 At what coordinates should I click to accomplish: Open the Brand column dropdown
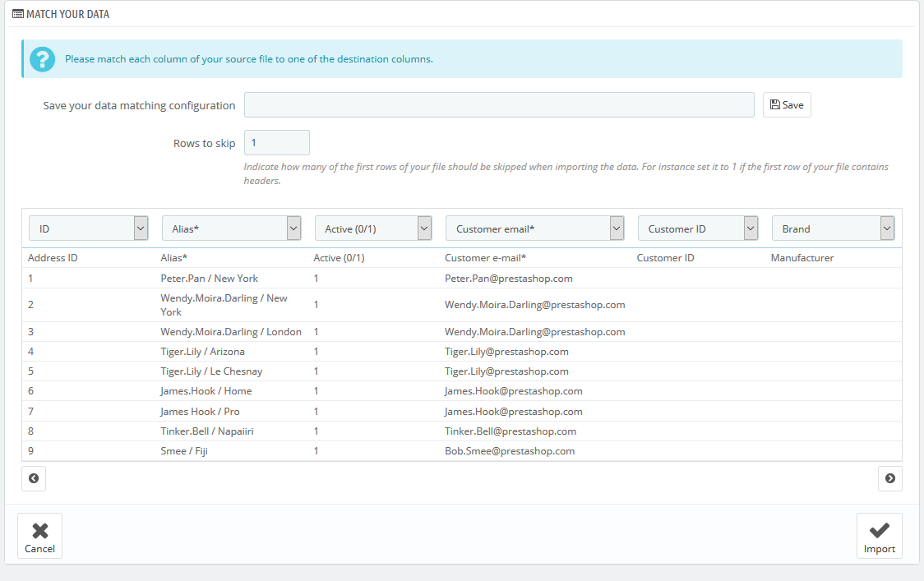coord(834,228)
